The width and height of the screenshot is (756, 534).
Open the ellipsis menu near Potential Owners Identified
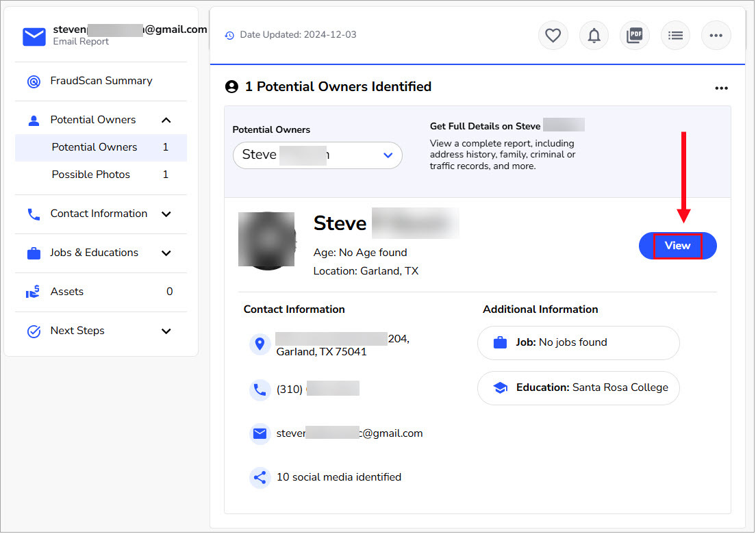point(721,88)
